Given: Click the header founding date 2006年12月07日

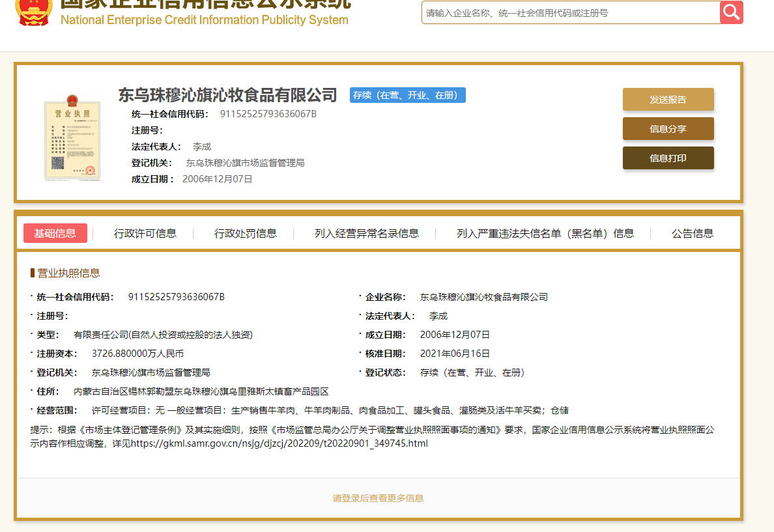Looking at the screenshot, I should point(217,179).
